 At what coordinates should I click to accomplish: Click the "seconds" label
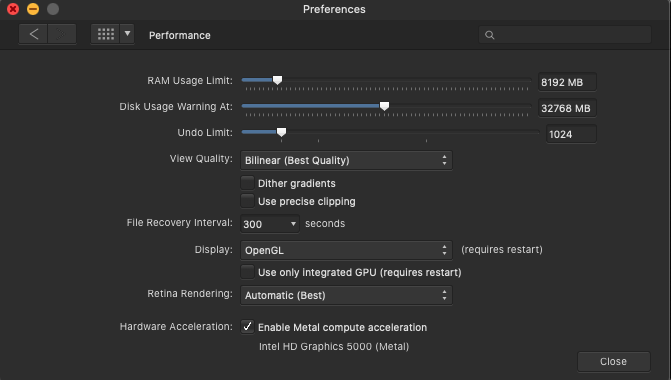click(x=325, y=223)
